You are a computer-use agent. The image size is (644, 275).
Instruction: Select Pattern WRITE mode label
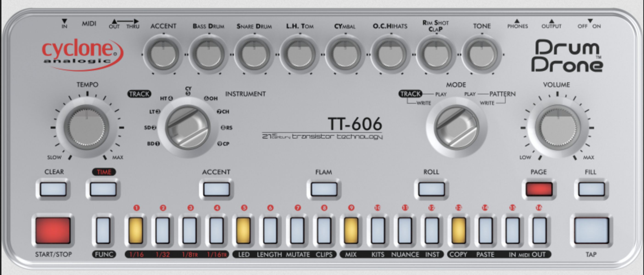click(487, 103)
